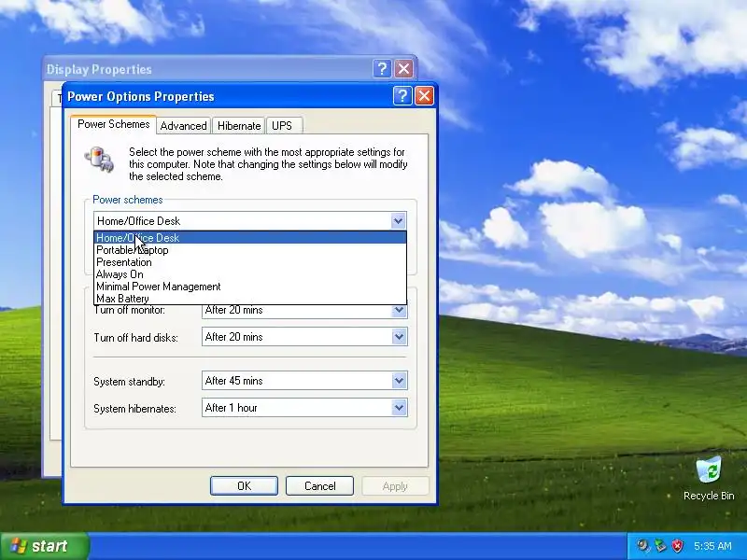Collapse the Power schemes combo box arrow

pyautogui.click(x=399, y=221)
